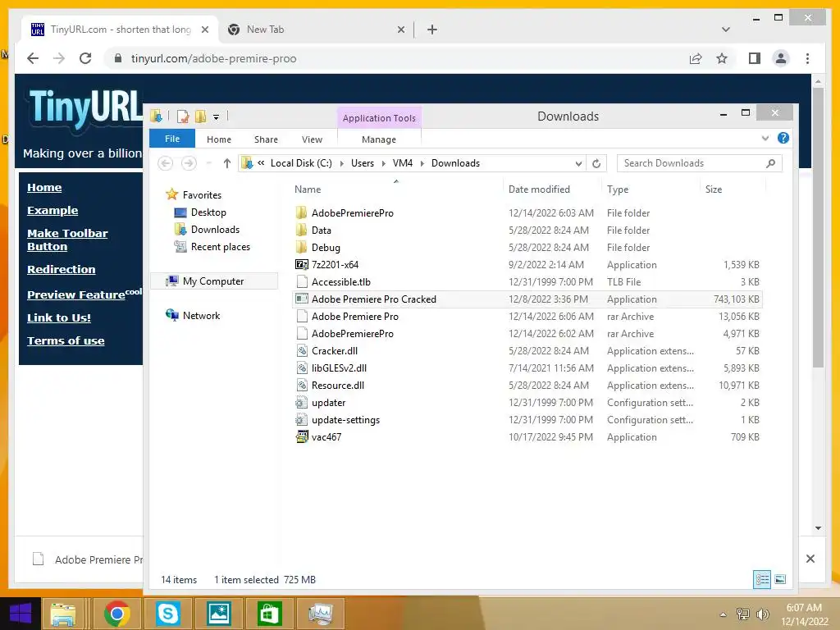840x630 pixels.
Task: Refresh the Downloads folder view
Action: (596, 163)
